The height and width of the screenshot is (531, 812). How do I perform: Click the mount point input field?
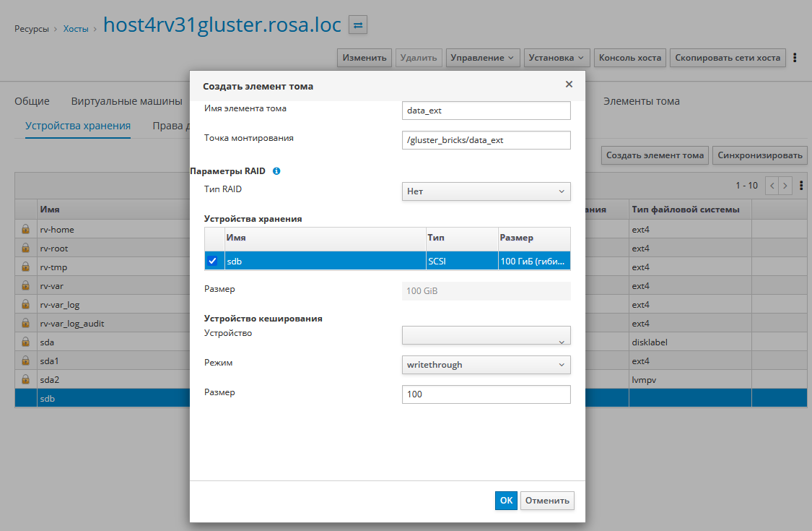click(x=486, y=140)
